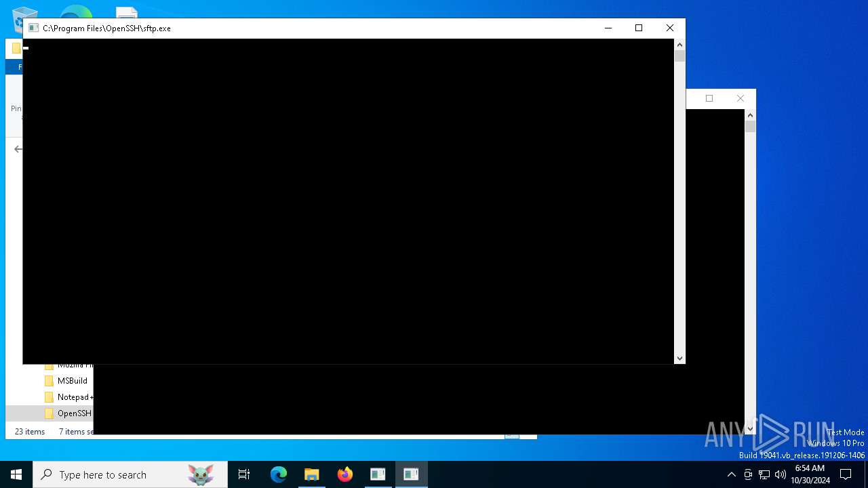
Task: Launch Firefox from the taskbar
Action: coord(345,474)
